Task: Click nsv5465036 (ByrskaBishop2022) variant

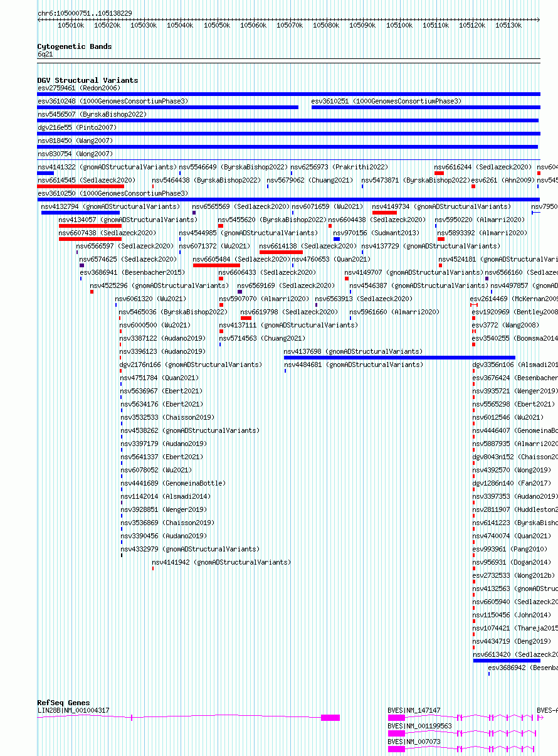Action: (x=173, y=312)
